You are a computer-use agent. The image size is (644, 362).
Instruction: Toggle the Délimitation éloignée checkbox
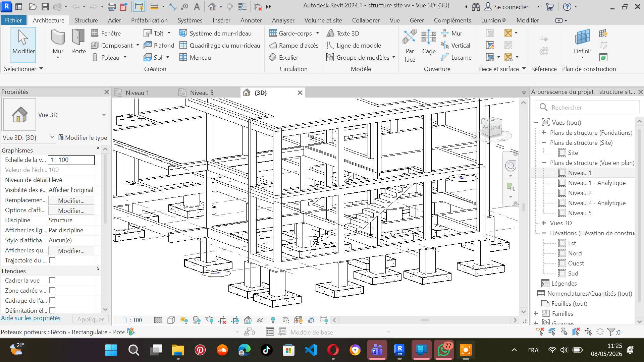point(52,310)
